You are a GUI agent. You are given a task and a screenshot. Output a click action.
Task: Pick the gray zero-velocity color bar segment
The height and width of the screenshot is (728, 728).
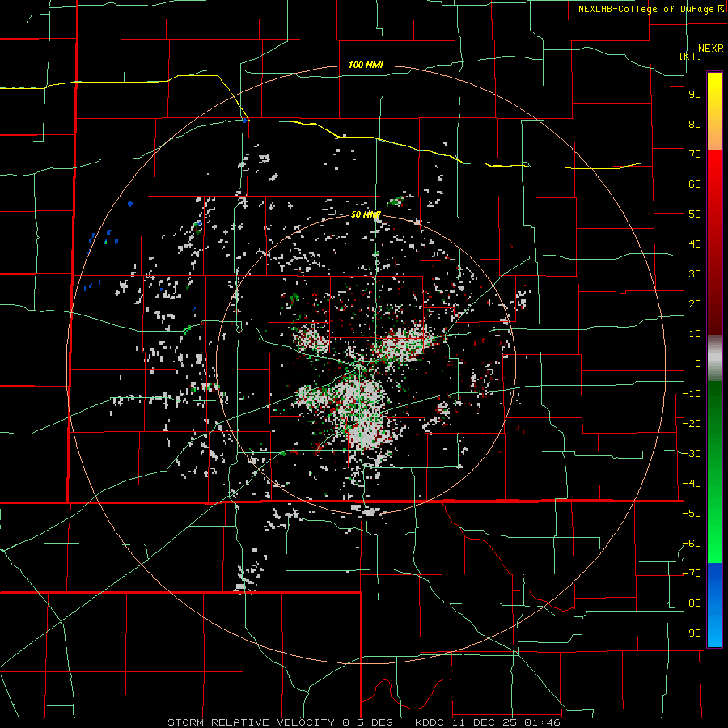click(x=714, y=358)
